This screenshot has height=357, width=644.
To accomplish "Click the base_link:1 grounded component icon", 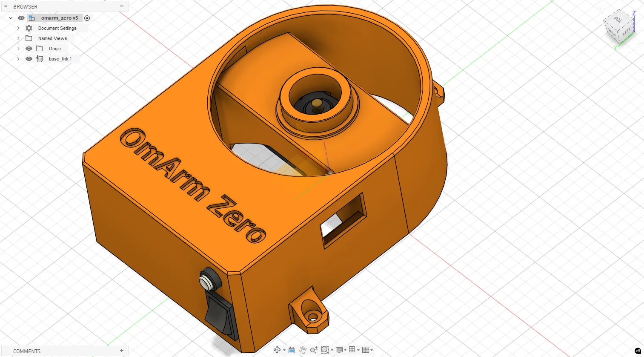I will tap(40, 59).
